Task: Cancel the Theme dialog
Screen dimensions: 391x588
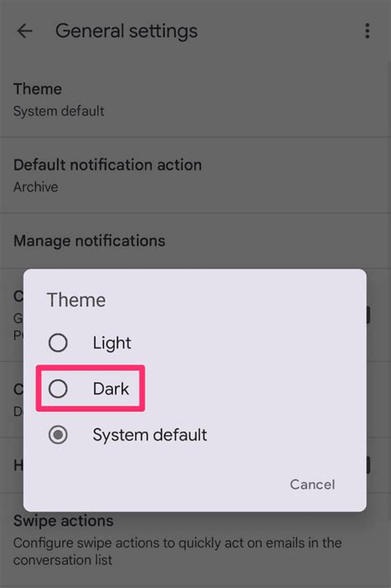Action: [313, 485]
